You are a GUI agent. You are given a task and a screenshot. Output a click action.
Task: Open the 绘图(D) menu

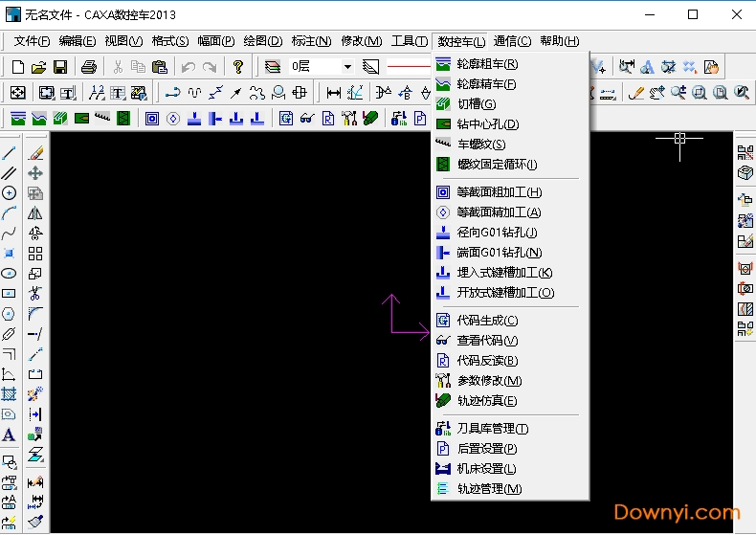tap(263, 41)
